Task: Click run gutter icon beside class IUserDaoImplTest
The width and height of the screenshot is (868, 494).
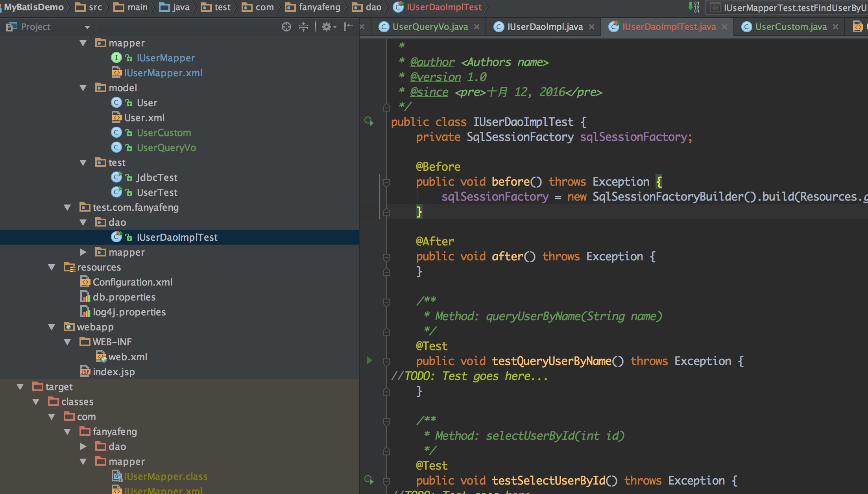Action: tap(369, 122)
